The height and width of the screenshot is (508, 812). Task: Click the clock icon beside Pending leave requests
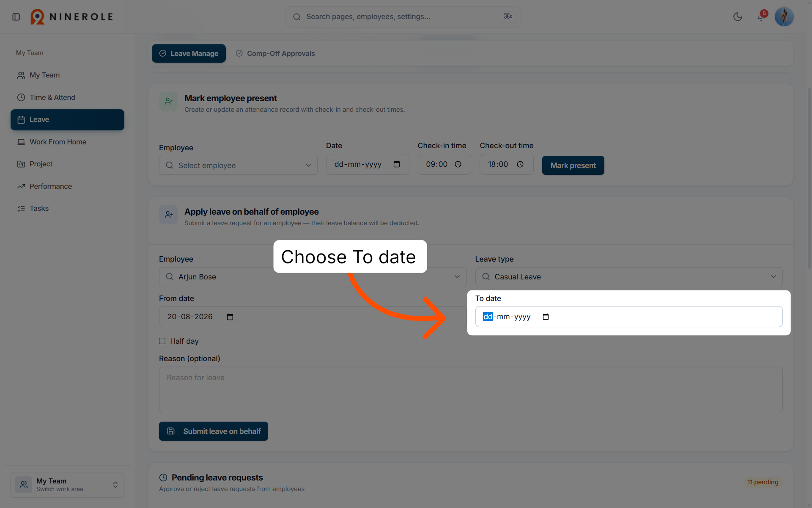click(163, 478)
